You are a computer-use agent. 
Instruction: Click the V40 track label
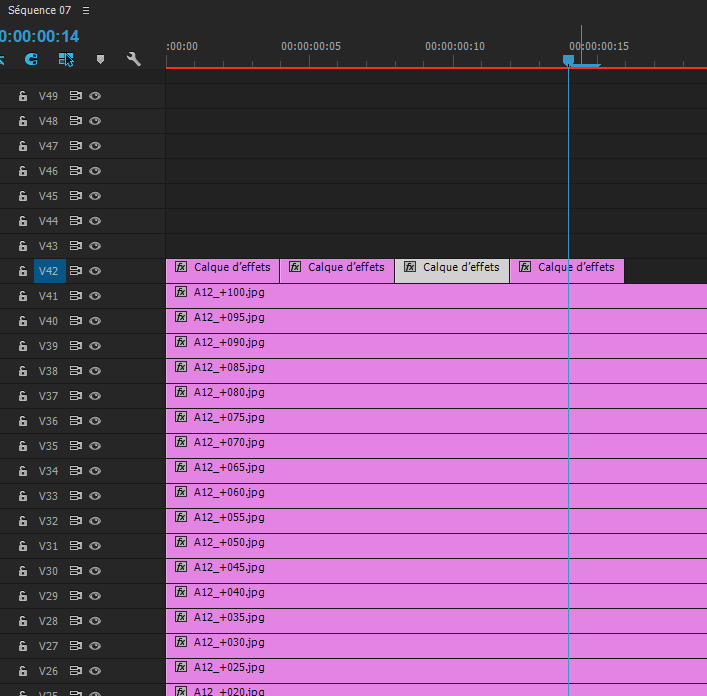click(x=48, y=321)
